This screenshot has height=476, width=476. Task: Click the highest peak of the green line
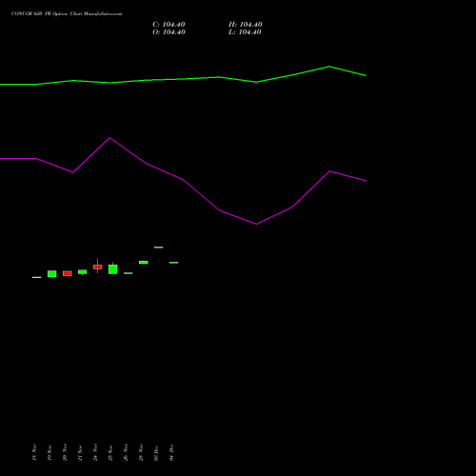tap(329, 67)
